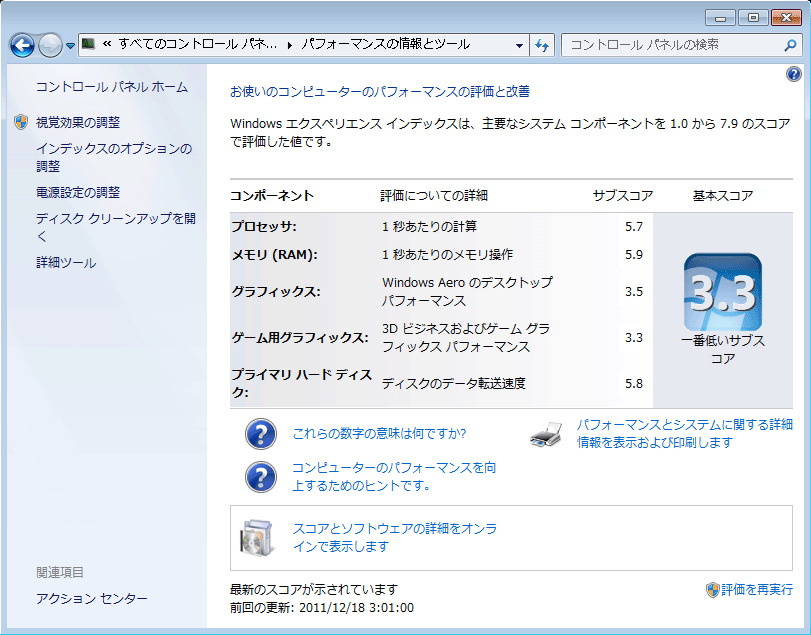
Task: Open 視覚効果の調整 in the sidebar
Action: pyautogui.click(x=78, y=122)
